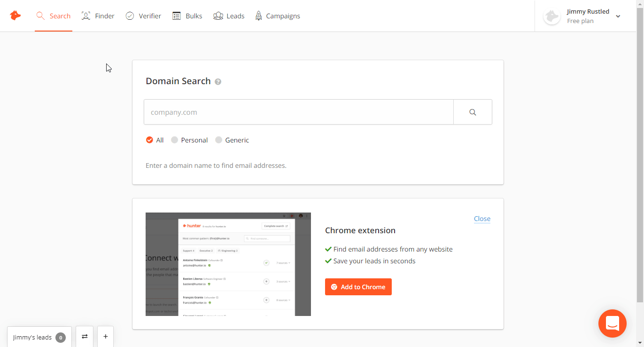Select the Personal radio option
The image size is (644, 347).
[x=175, y=140]
